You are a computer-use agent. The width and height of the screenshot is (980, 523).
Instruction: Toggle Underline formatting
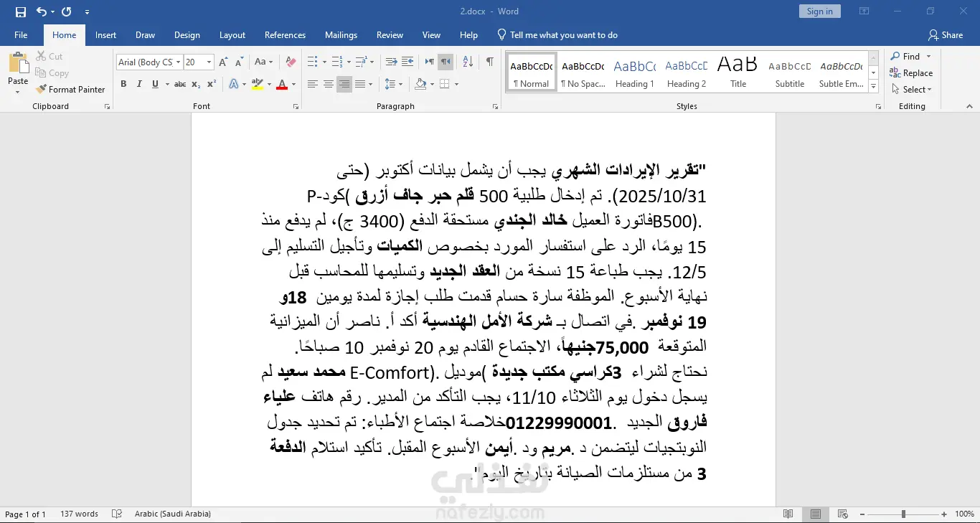coord(155,84)
